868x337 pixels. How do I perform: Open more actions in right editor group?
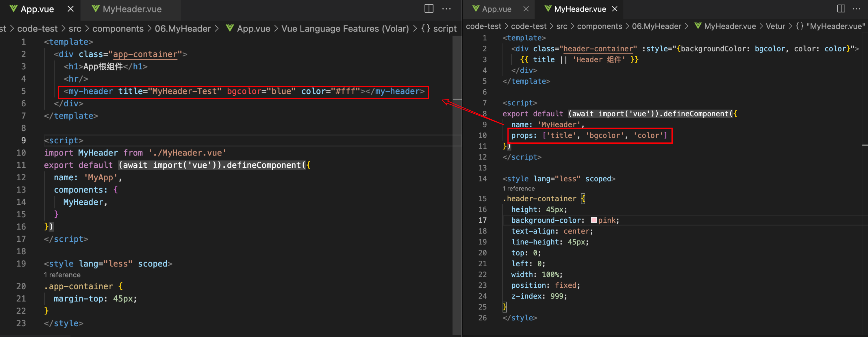856,9
